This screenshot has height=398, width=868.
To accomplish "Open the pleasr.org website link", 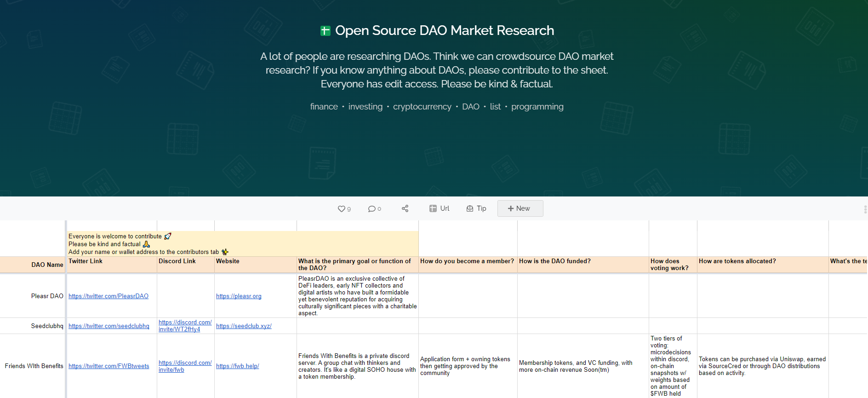I will [239, 296].
